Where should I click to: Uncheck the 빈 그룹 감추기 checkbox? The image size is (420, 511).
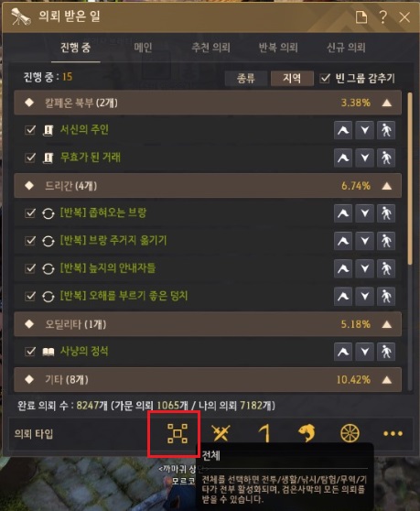tap(325, 78)
